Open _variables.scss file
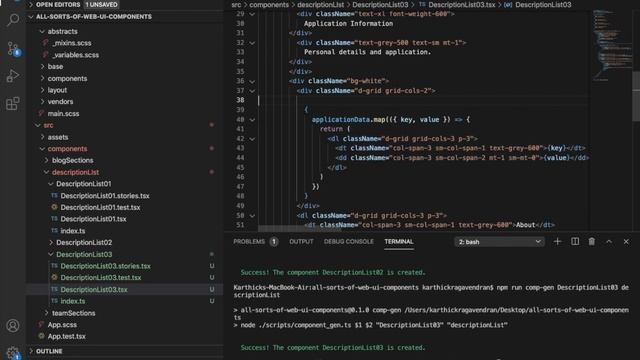This screenshot has height=360, width=640. coord(76,55)
